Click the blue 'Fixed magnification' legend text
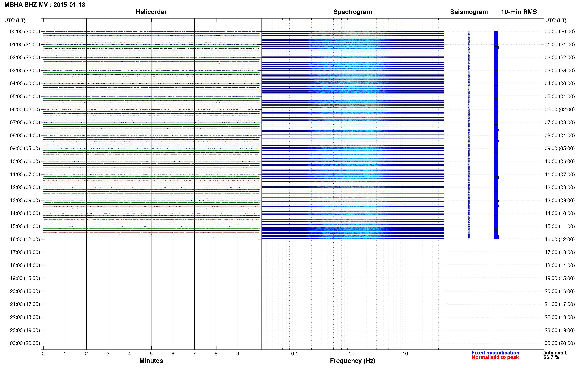 495,353
